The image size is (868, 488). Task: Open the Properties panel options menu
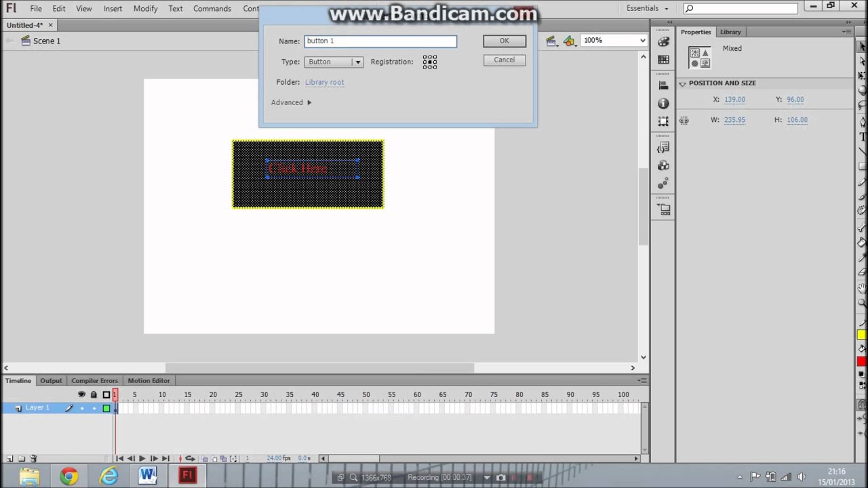[x=847, y=32]
